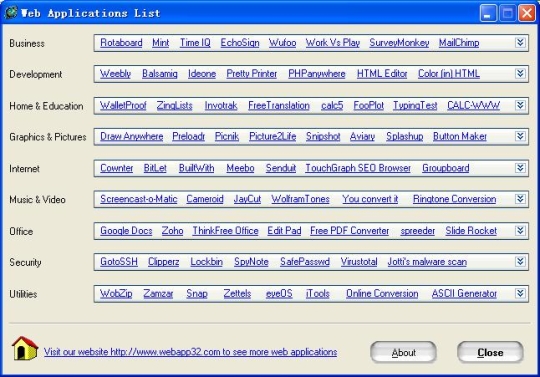Screen dimensions: 540x377
Task: Open the Pretty Printer link
Action: click(x=252, y=74)
